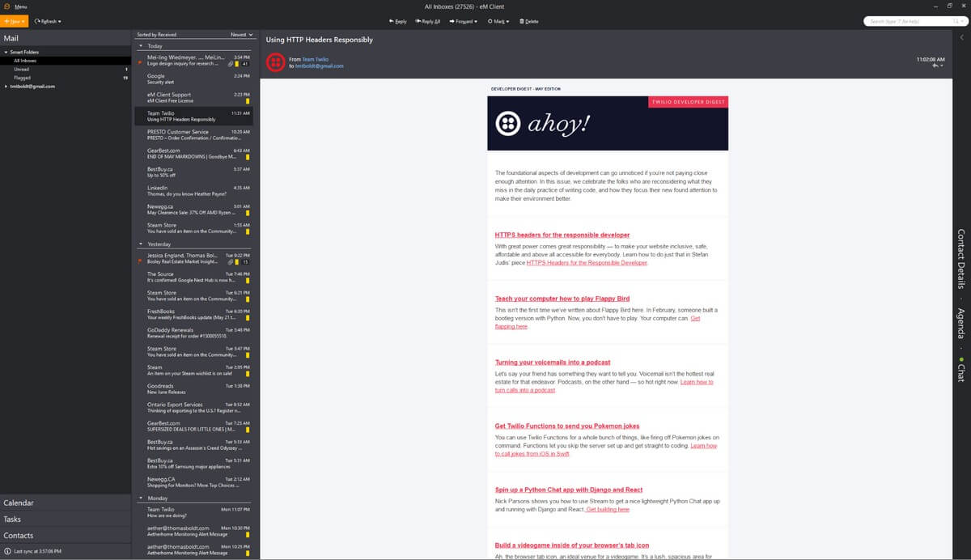971x560 pixels.
Task: Click the attachment icon on Mei-ling Wiedmeyer email
Action: pos(231,63)
